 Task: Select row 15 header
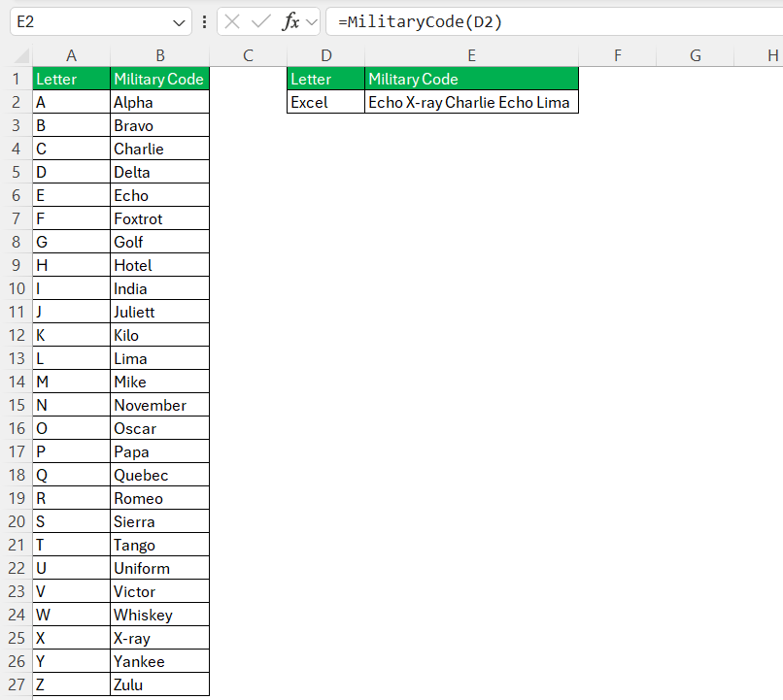(17, 405)
